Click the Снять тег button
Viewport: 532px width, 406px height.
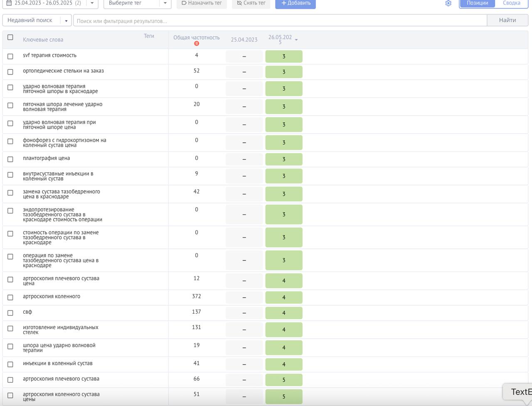coord(251,3)
